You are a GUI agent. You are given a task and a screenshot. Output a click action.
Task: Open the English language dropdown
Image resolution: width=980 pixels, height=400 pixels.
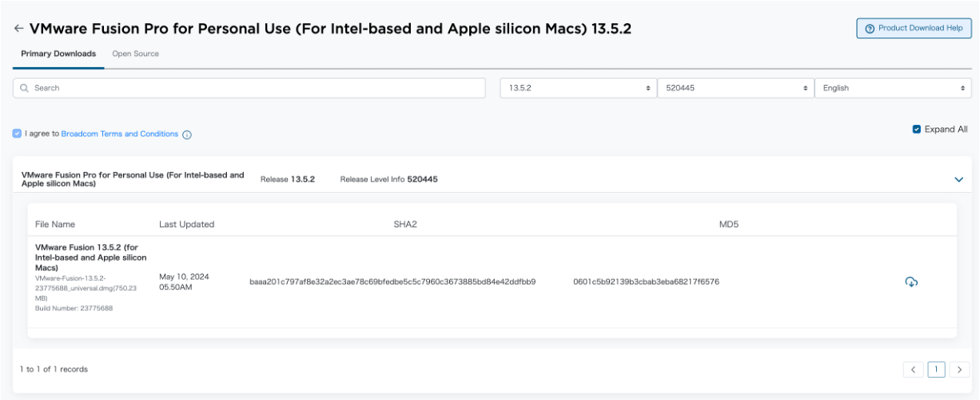[x=893, y=88]
